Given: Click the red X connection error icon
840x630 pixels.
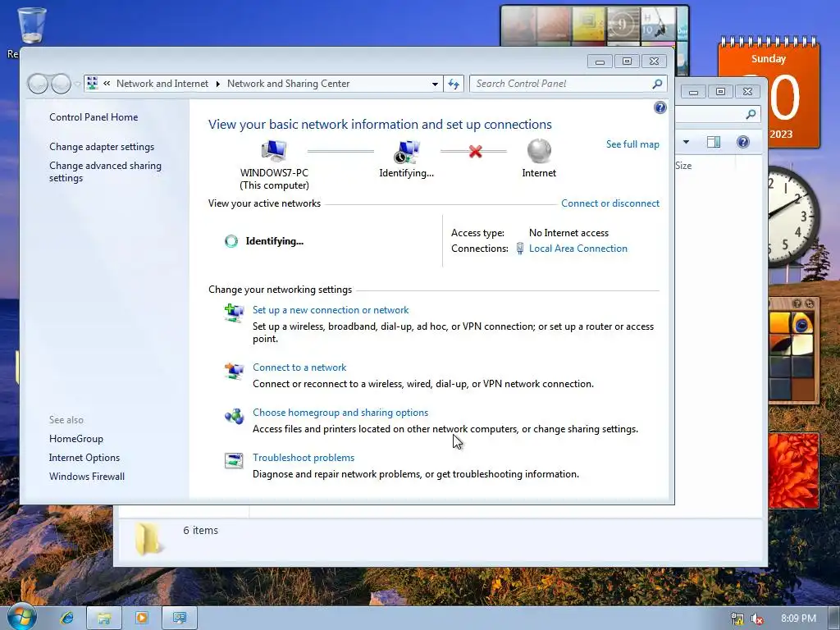Looking at the screenshot, I should coord(475,152).
